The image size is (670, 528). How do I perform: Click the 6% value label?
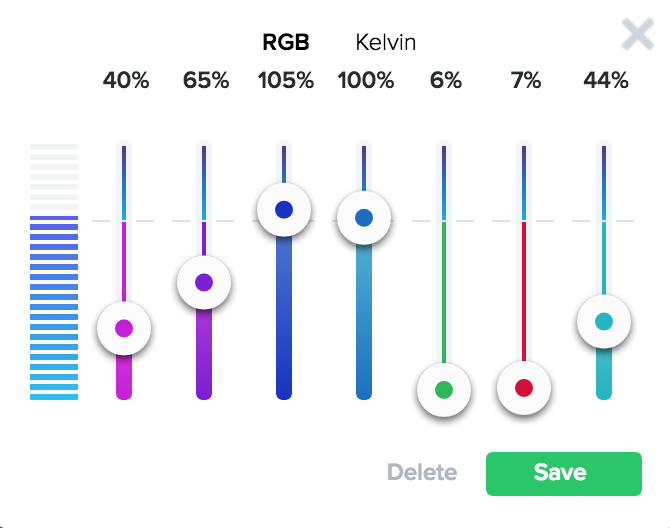(446, 81)
